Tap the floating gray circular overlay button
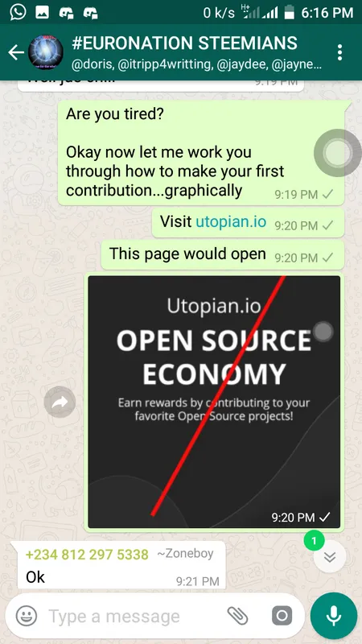The height and width of the screenshot is (644, 362). 338,153
